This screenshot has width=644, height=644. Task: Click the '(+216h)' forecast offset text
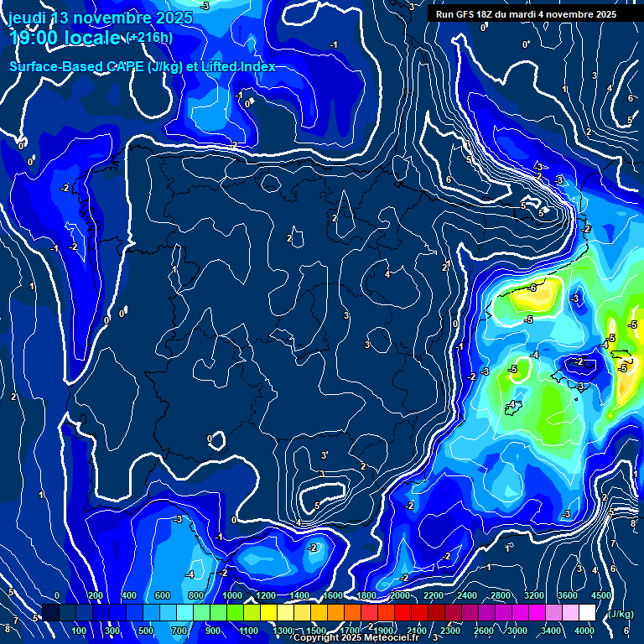point(149,38)
